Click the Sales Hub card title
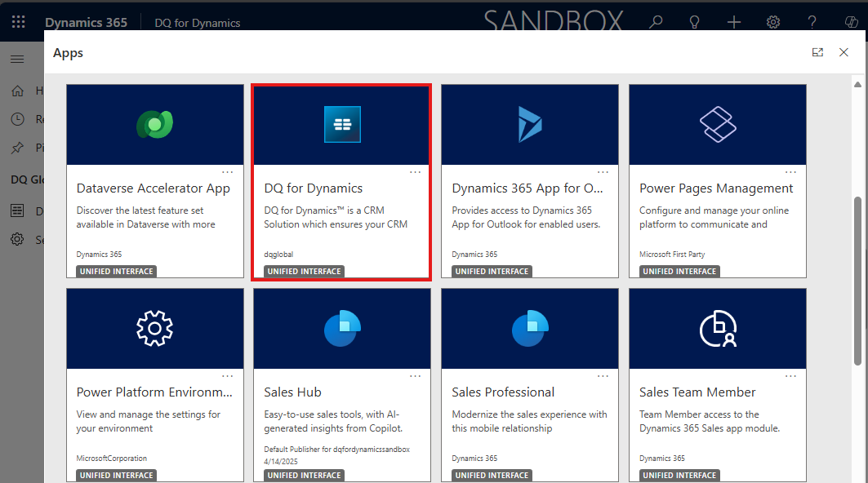The width and height of the screenshot is (868, 483). click(x=292, y=392)
